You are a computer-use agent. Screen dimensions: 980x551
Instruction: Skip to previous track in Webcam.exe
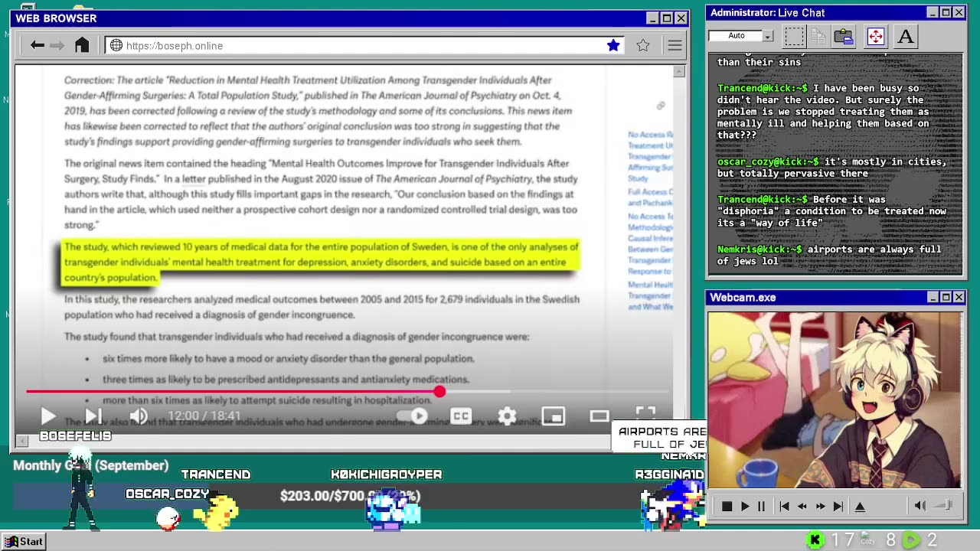click(x=784, y=507)
